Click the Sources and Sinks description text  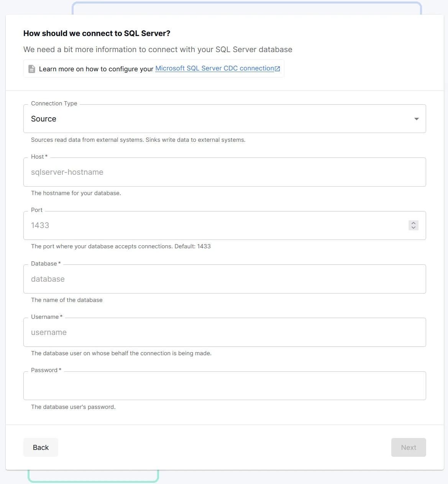click(138, 140)
